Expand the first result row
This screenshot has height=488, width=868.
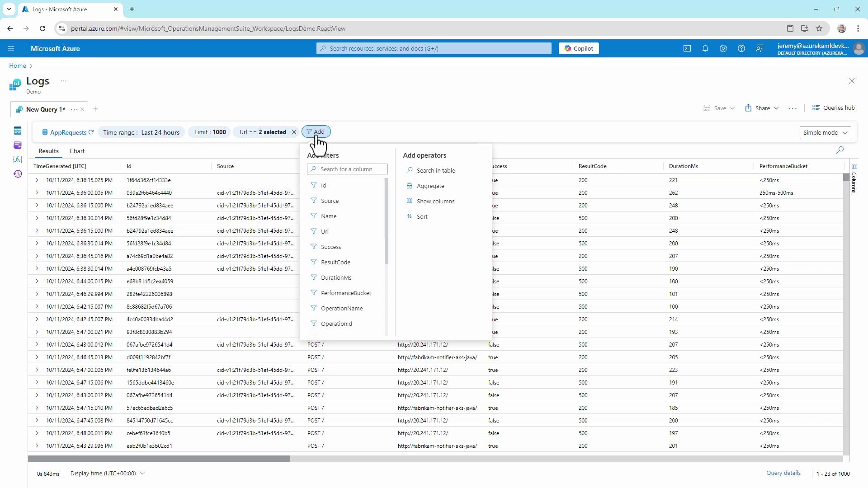(x=37, y=180)
